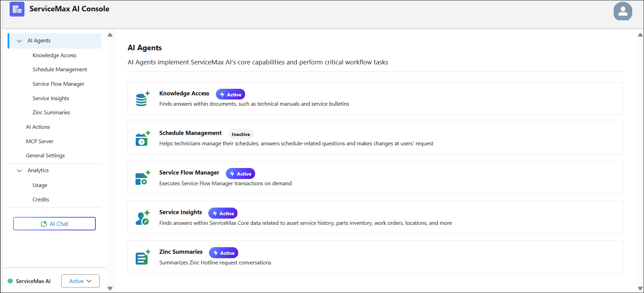Click the AI Chat refresh bubble icon
Screen dimensions: 644x293
[x=44, y=224]
